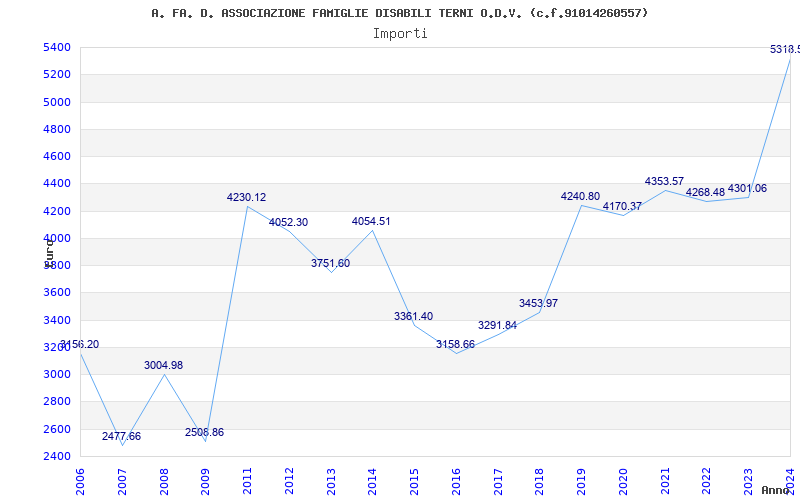Click the y-axis tick label 4200
This screenshot has width=800, height=500.
[57, 211]
